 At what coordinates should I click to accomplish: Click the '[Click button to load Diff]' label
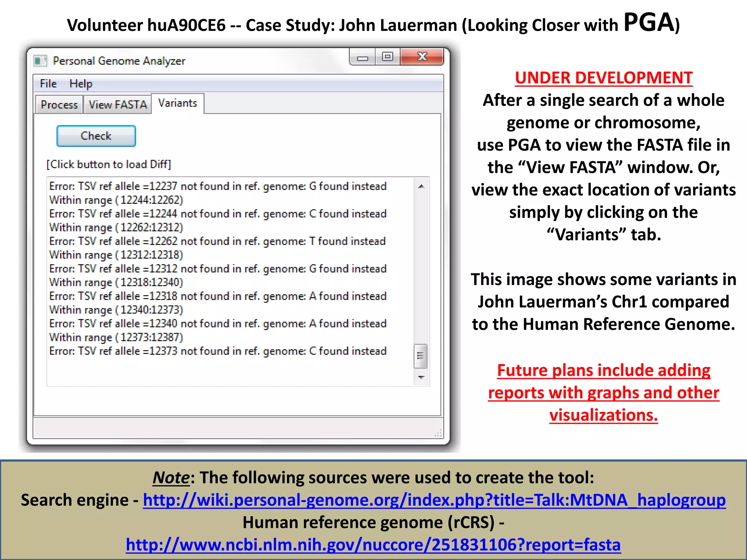click(x=109, y=164)
